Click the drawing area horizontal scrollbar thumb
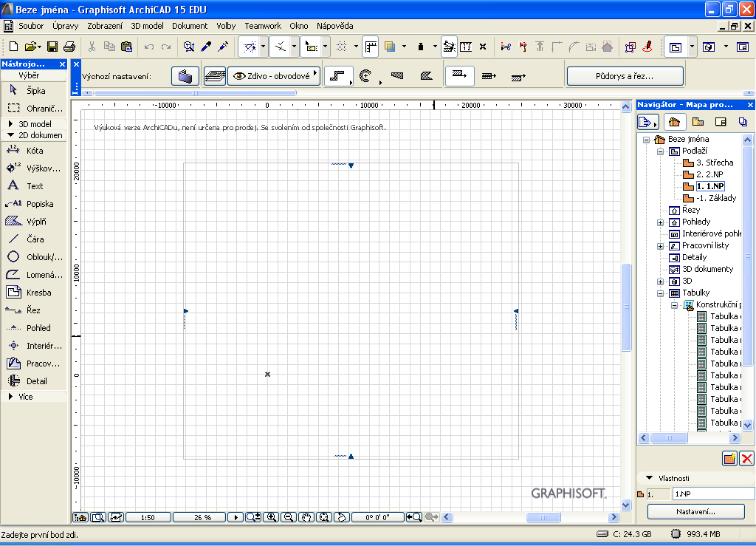 [543, 517]
